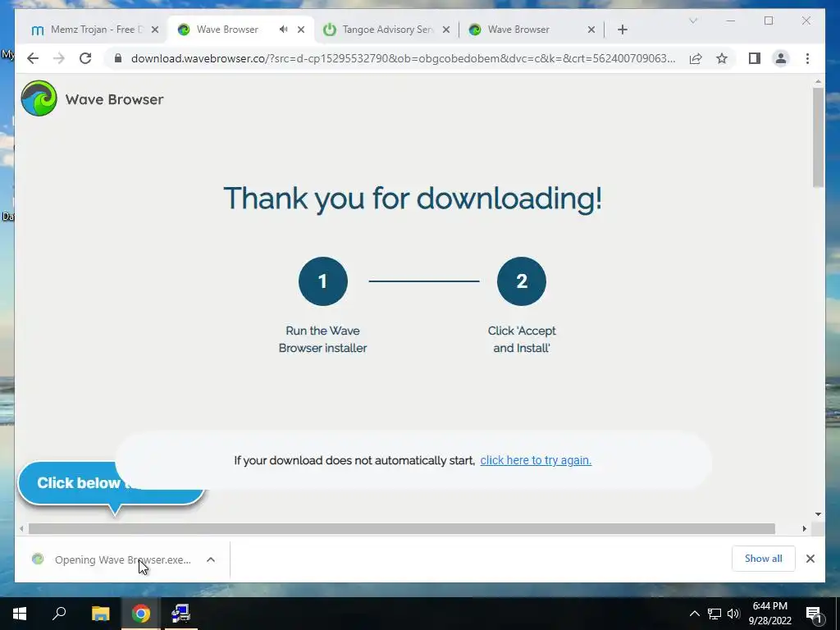Click the scroll up arrow
This screenshot has height=630, width=840.
[x=818, y=82]
